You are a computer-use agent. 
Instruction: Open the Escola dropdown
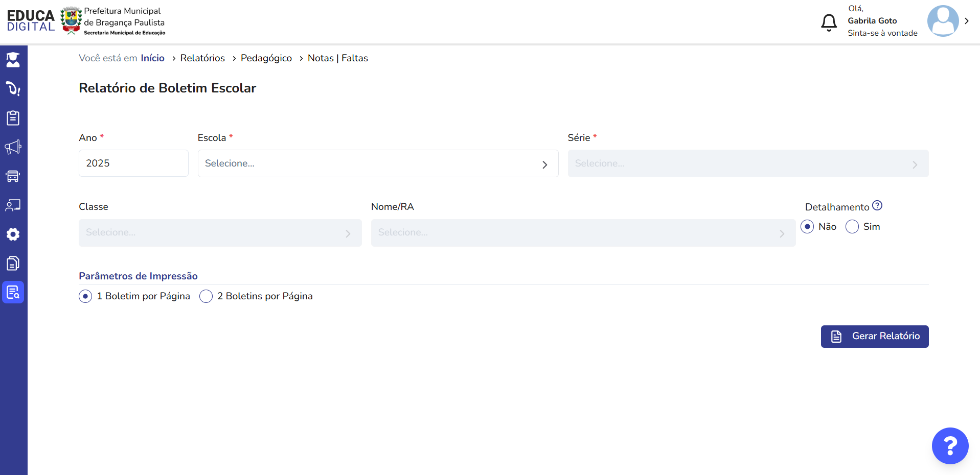[x=378, y=163]
